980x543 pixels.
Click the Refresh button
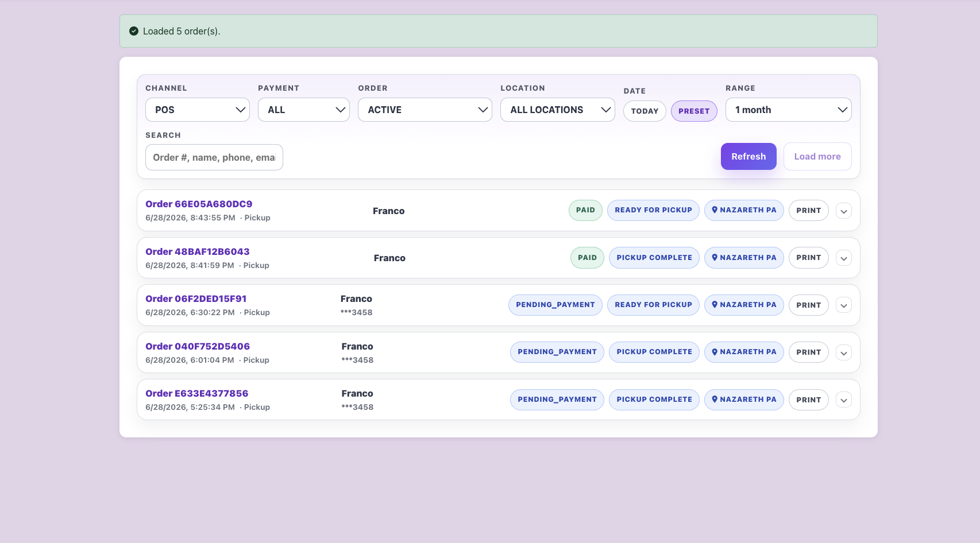pos(748,157)
